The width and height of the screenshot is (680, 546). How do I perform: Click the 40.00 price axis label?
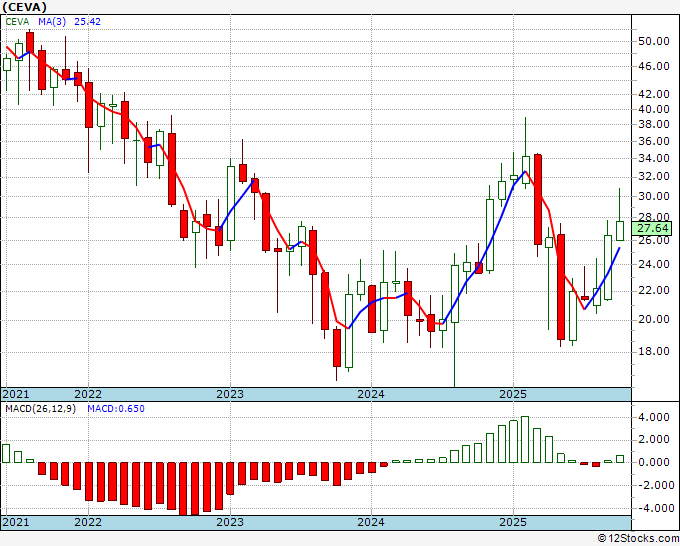tap(654, 109)
